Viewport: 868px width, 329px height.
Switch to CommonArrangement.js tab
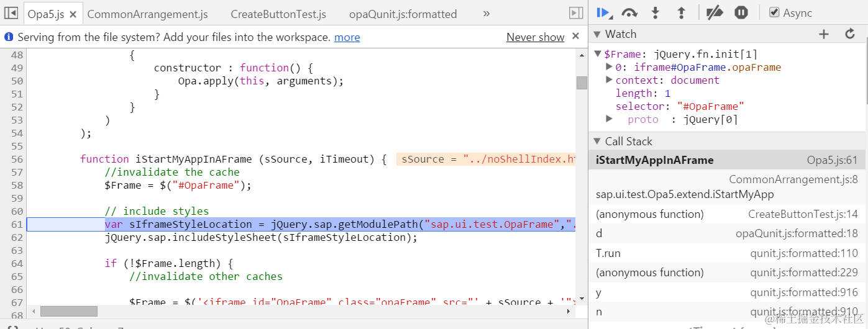tap(147, 14)
